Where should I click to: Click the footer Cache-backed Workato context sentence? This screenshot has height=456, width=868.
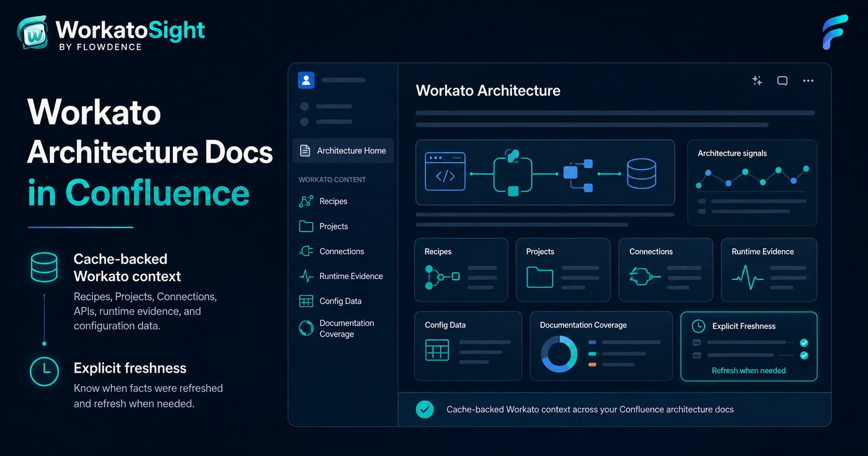point(590,409)
